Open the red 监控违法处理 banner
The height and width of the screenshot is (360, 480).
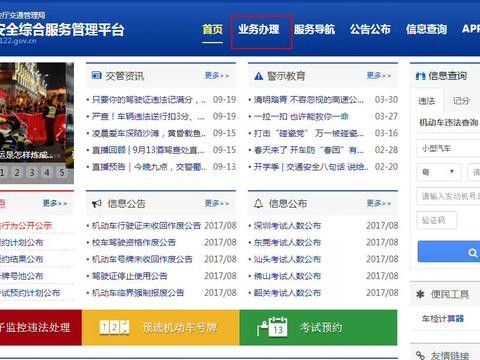coord(41,327)
